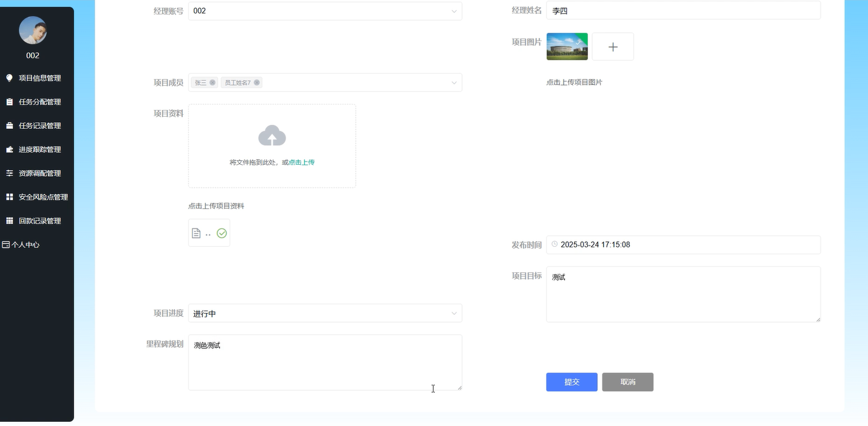Remove the 张三 member tag
868x426 pixels.
[213, 82]
